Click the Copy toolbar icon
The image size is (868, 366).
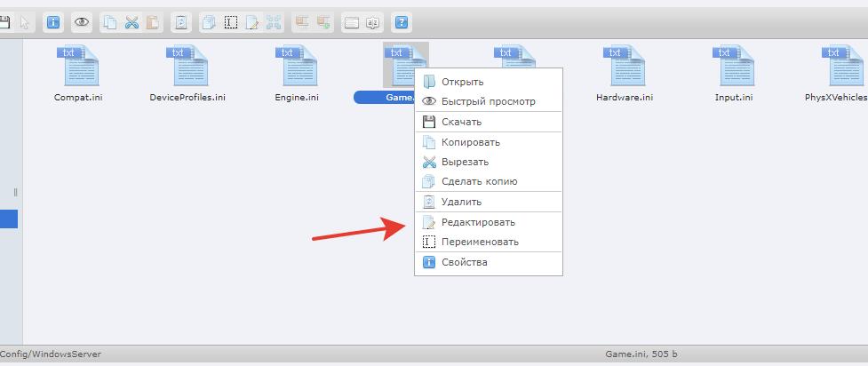click(111, 23)
